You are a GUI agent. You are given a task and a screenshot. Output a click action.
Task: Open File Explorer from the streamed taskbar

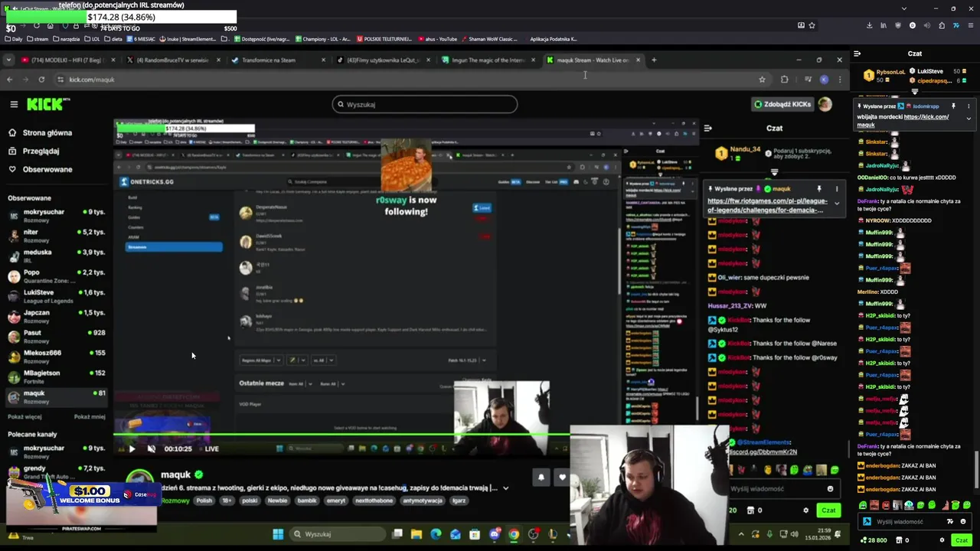416,534
